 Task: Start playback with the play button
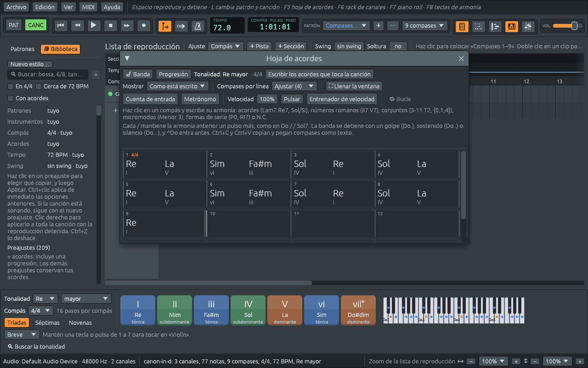pos(94,25)
